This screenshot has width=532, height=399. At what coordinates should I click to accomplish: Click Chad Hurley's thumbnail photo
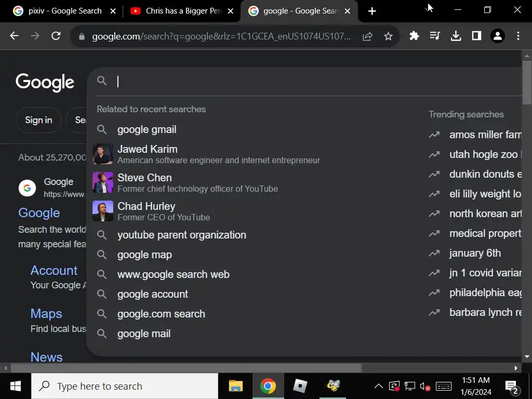[x=103, y=211]
